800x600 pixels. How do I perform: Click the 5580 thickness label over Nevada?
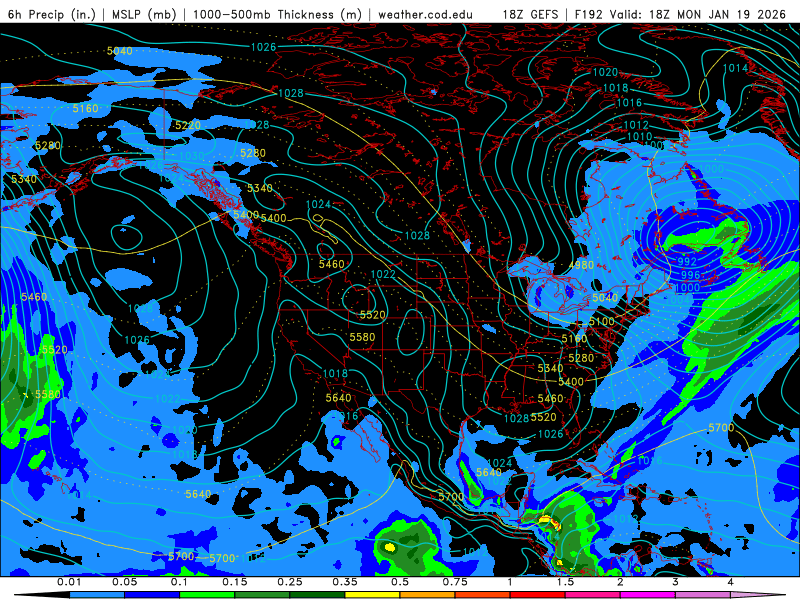point(362,337)
